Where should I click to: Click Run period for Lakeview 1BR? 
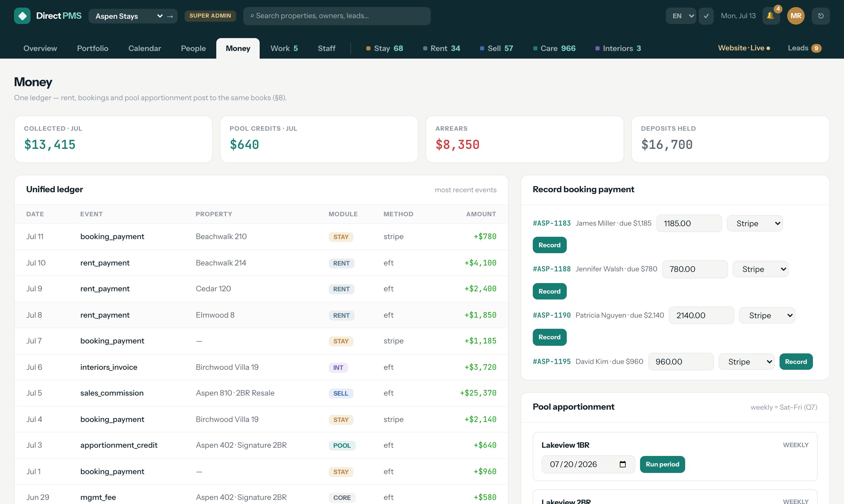click(662, 464)
